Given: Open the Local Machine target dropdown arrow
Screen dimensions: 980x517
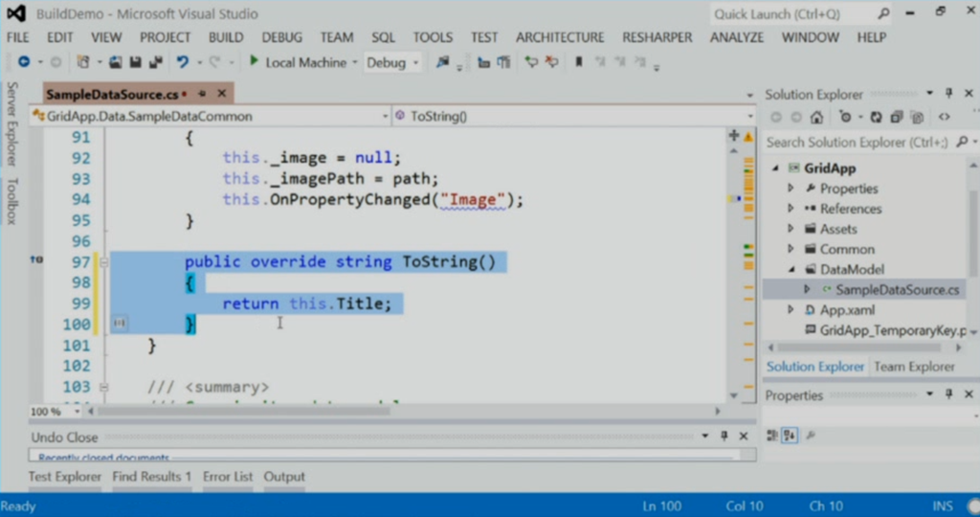Looking at the screenshot, I should click(x=354, y=62).
